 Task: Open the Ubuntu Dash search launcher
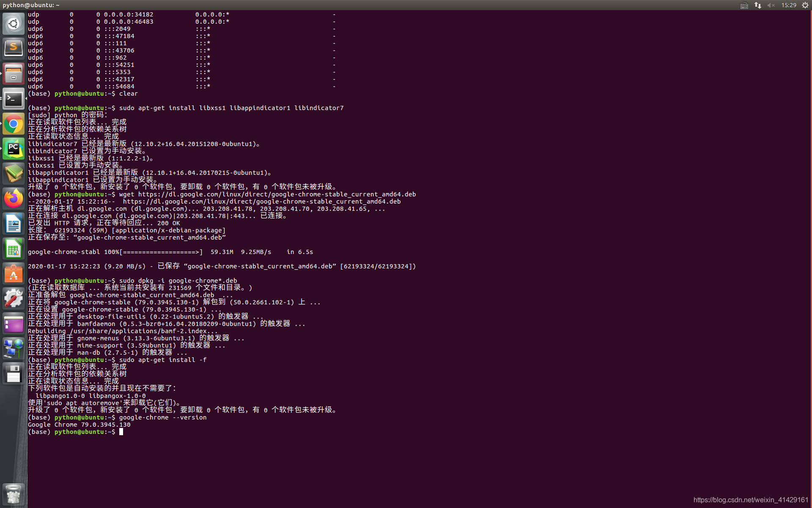[x=14, y=24]
